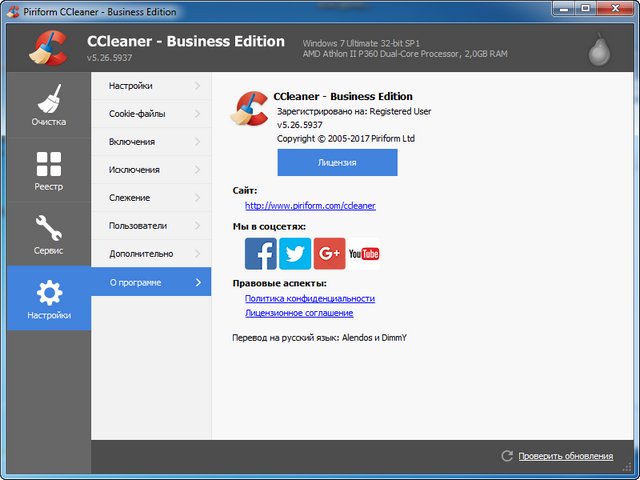Click chevron next to Пользователи row

point(198,225)
